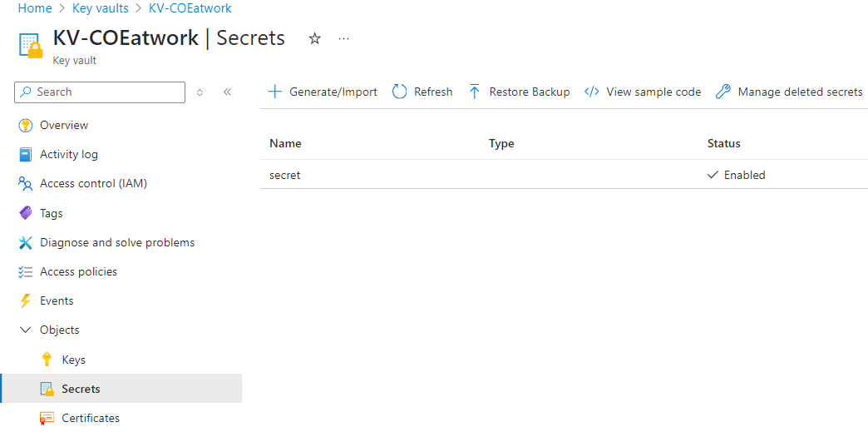
Task: Refresh the secrets list
Action: pyautogui.click(x=422, y=92)
